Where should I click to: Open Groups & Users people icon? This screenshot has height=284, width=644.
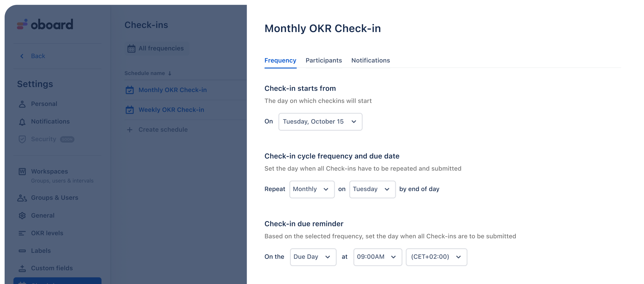pos(22,198)
